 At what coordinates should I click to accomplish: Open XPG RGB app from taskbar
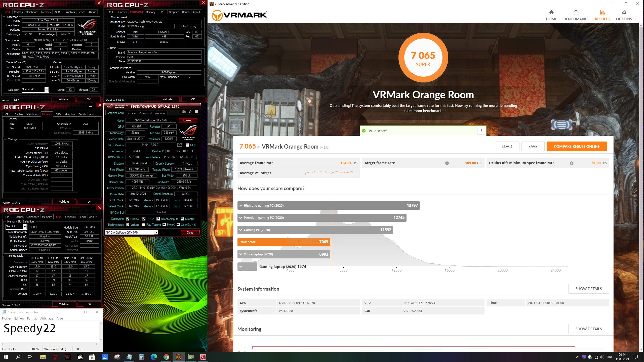(x=67, y=357)
